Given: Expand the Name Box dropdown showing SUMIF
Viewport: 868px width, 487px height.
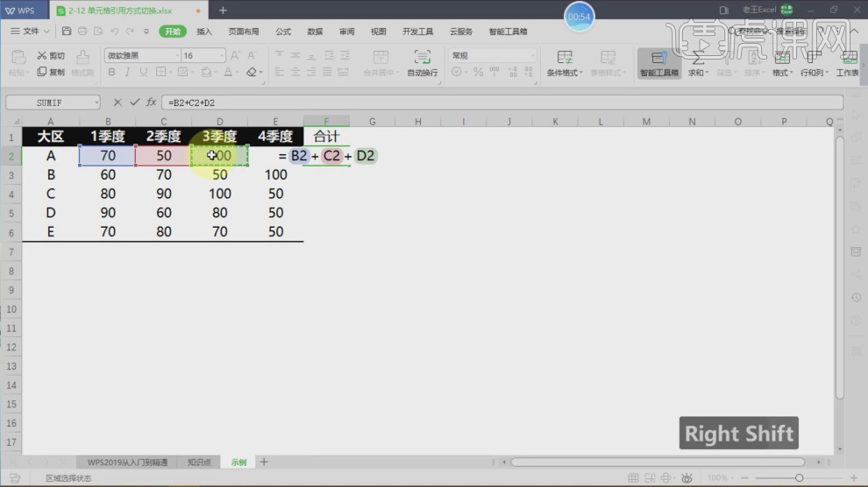Looking at the screenshot, I should pyautogui.click(x=96, y=102).
